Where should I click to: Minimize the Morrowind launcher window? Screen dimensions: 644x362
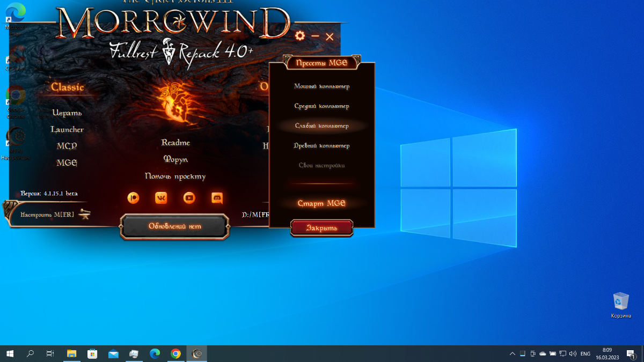pyautogui.click(x=315, y=36)
